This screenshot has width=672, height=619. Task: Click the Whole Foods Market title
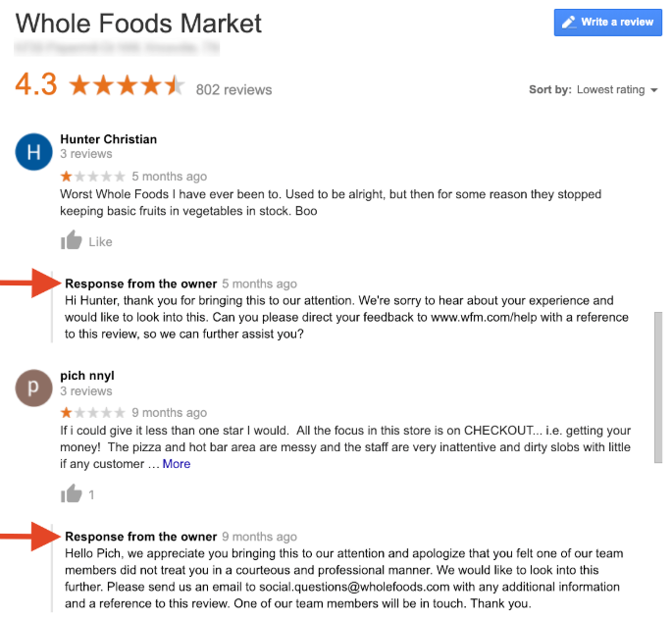139,22
